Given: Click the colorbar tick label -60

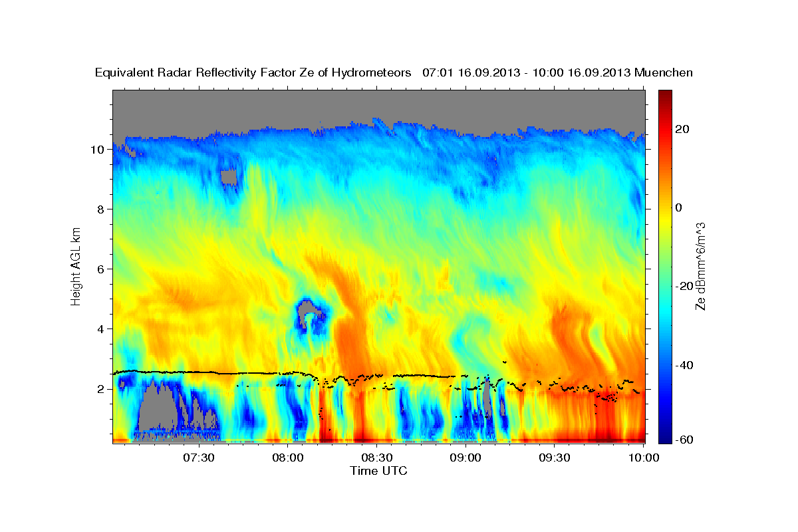Looking at the screenshot, I should click(x=684, y=440).
